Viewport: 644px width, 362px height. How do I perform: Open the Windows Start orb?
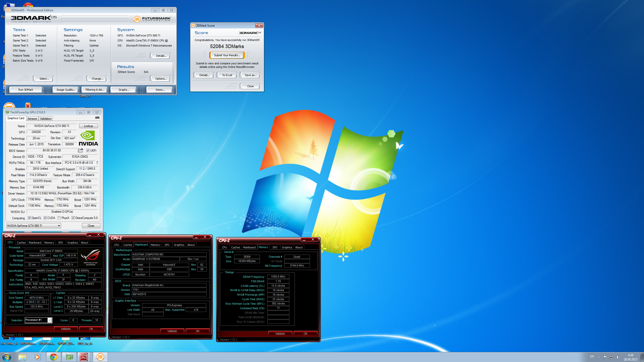click(x=7, y=357)
